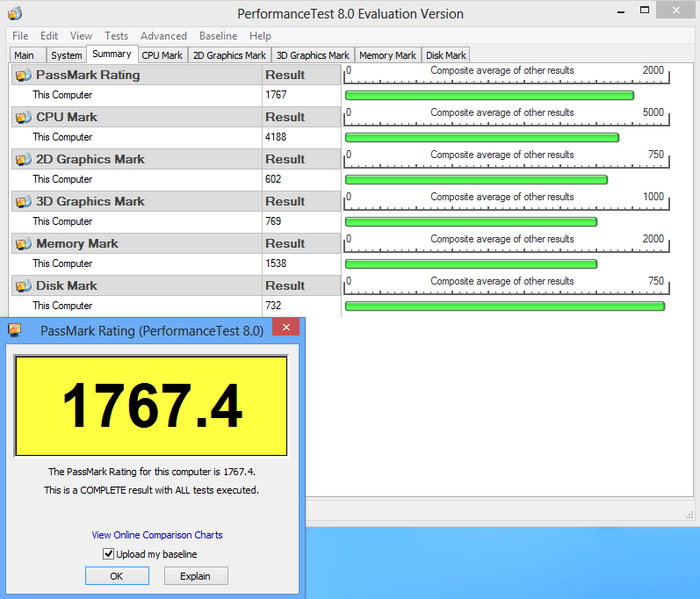
Task: Click the Memory Mark green result bar
Action: point(471,263)
